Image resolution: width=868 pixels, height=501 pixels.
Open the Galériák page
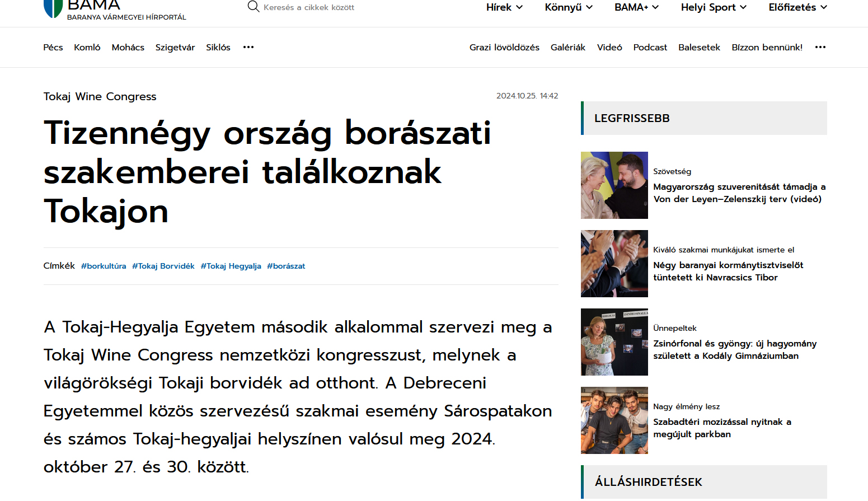pos(568,48)
